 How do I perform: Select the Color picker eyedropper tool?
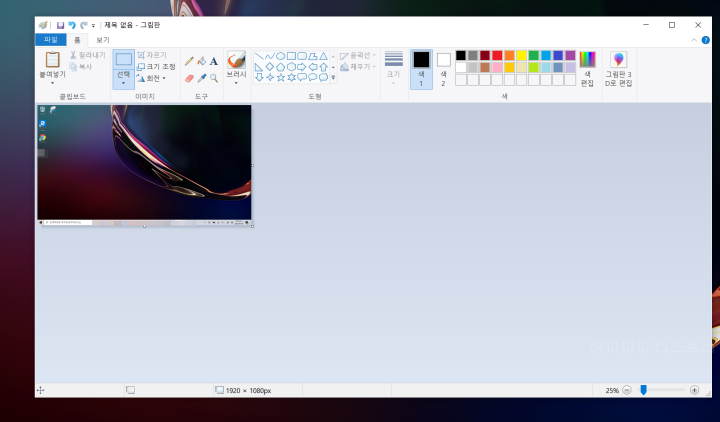pos(202,79)
